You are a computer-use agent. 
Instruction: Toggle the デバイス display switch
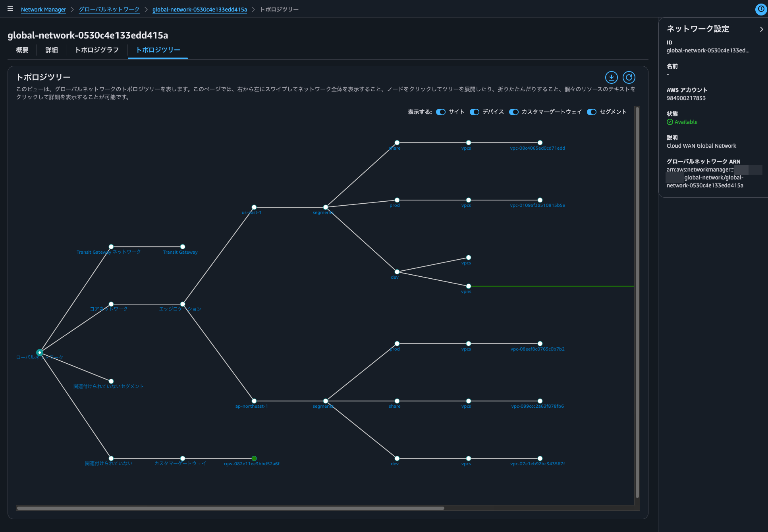pos(475,112)
